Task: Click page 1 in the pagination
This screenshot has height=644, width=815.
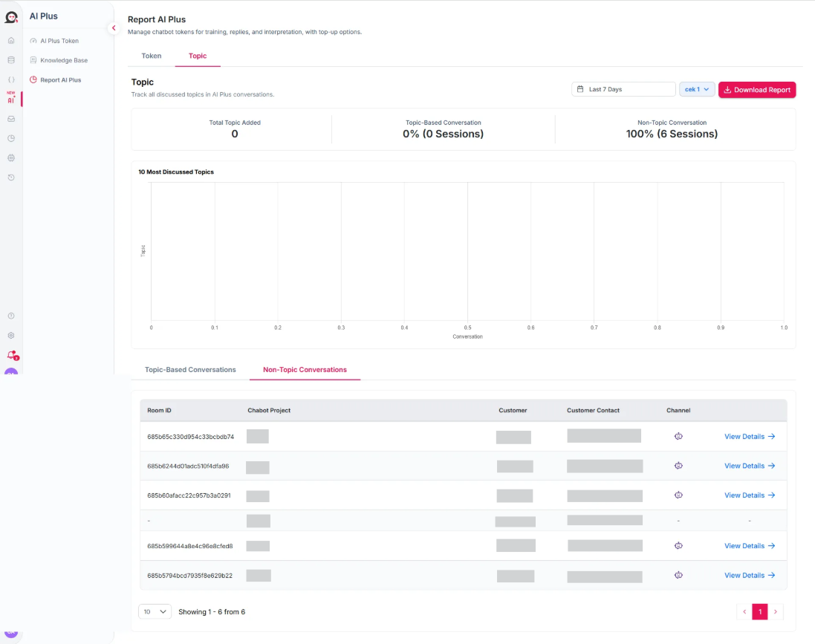Action: coord(759,611)
